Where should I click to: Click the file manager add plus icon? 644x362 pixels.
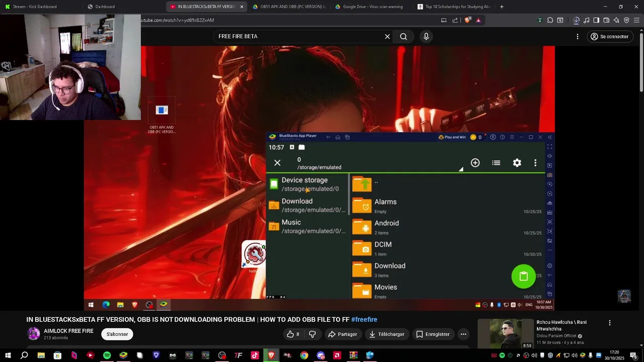tap(475, 163)
